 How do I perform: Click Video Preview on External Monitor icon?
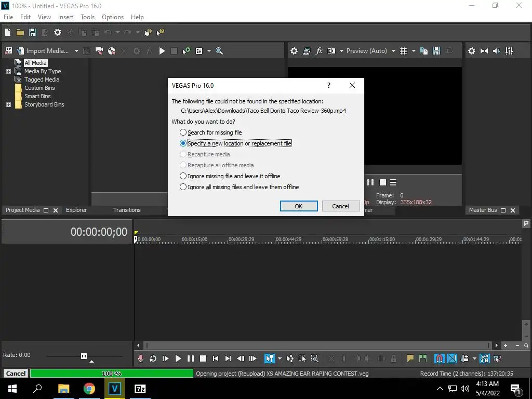pos(307,51)
